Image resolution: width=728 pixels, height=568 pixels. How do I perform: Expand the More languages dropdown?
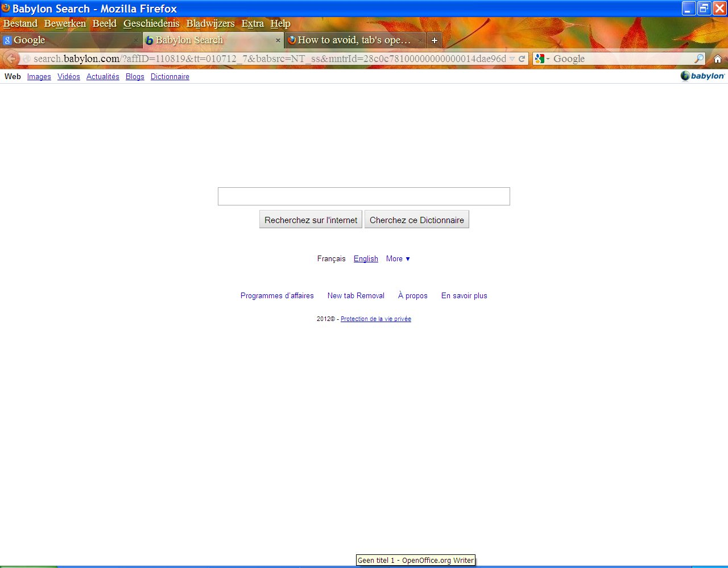click(398, 258)
